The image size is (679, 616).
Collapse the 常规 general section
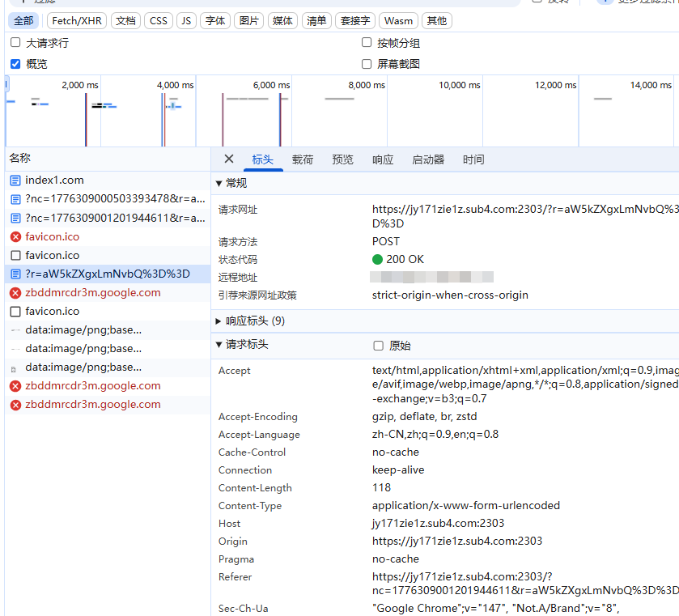[x=219, y=184]
